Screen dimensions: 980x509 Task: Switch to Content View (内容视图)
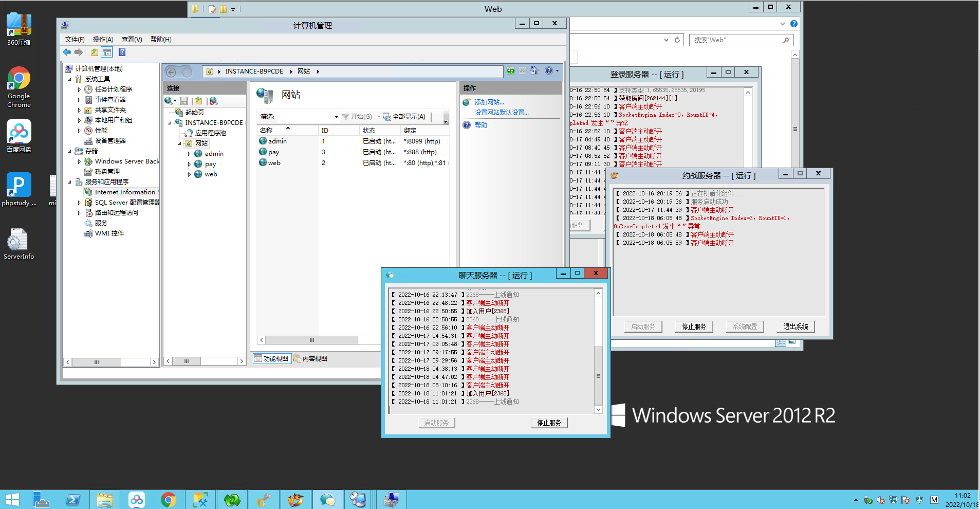point(310,359)
